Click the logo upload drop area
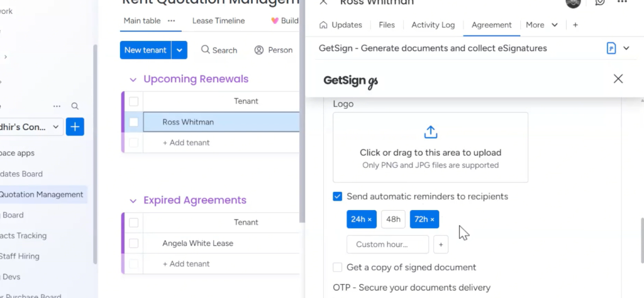 (430, 147)
